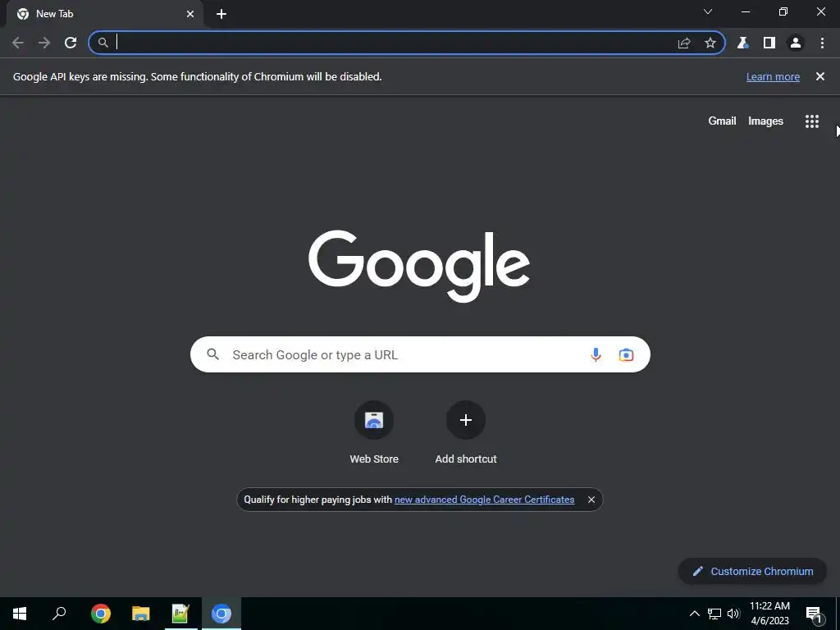The height and width of the screenshot is (630, 840).
Task: Open Windows taskbar search
Action: click(59, 614)
